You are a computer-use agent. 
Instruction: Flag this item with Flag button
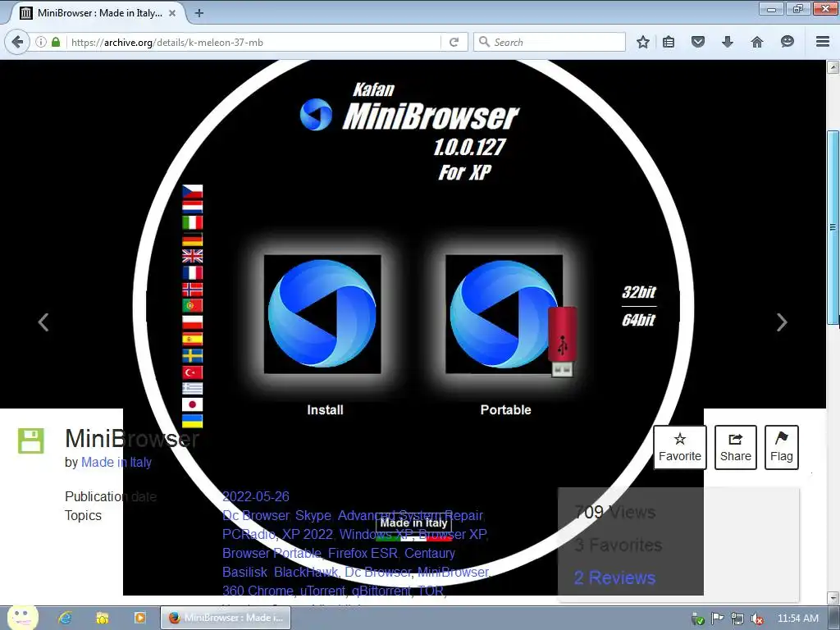782,447
